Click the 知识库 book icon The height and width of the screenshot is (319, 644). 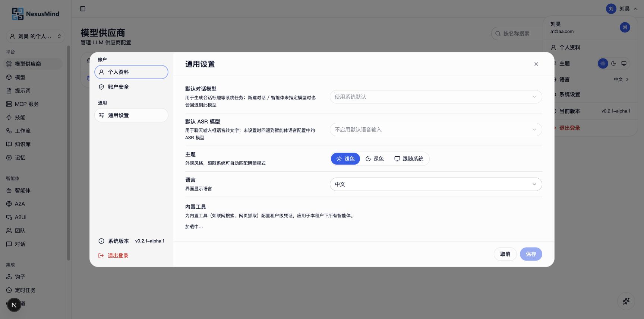9,144
